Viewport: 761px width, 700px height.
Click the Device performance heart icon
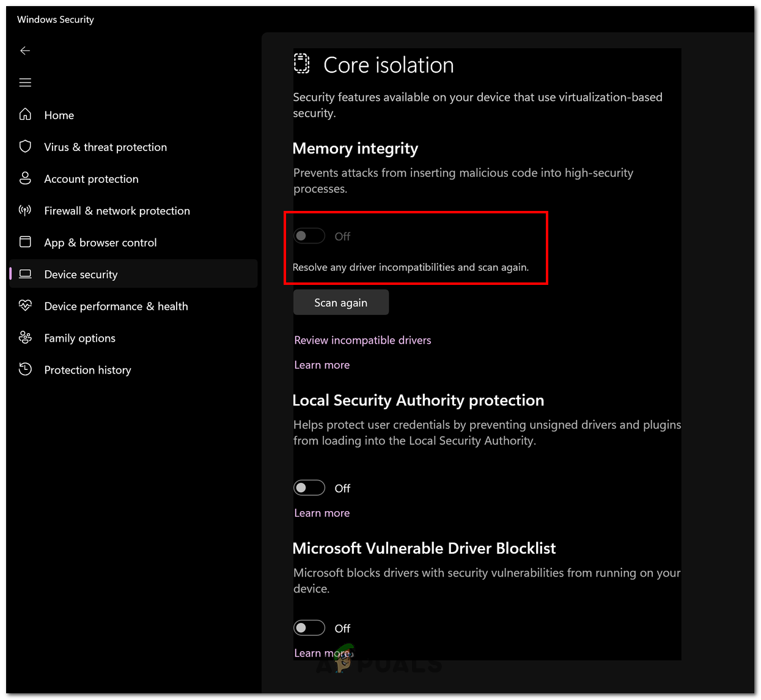[25, 306]
